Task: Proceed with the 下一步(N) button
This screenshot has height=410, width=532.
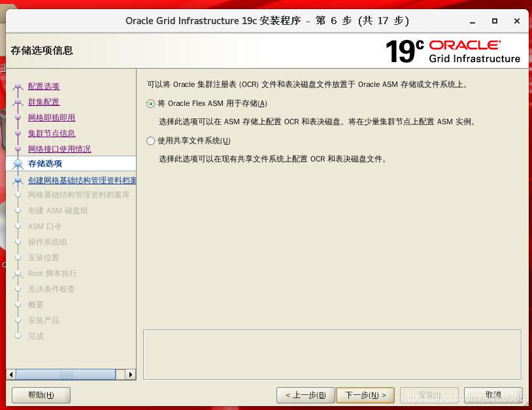Action: pyautogui.click(x=365, y=395)
